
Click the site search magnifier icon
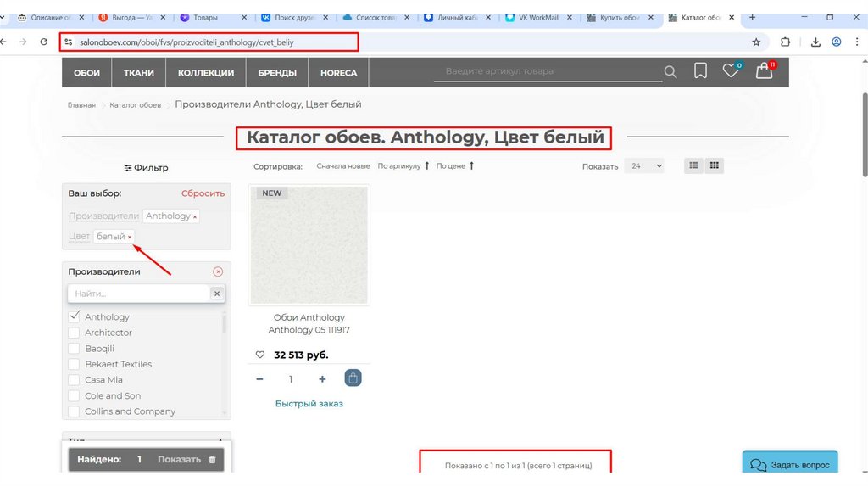[x=670, y=72]
